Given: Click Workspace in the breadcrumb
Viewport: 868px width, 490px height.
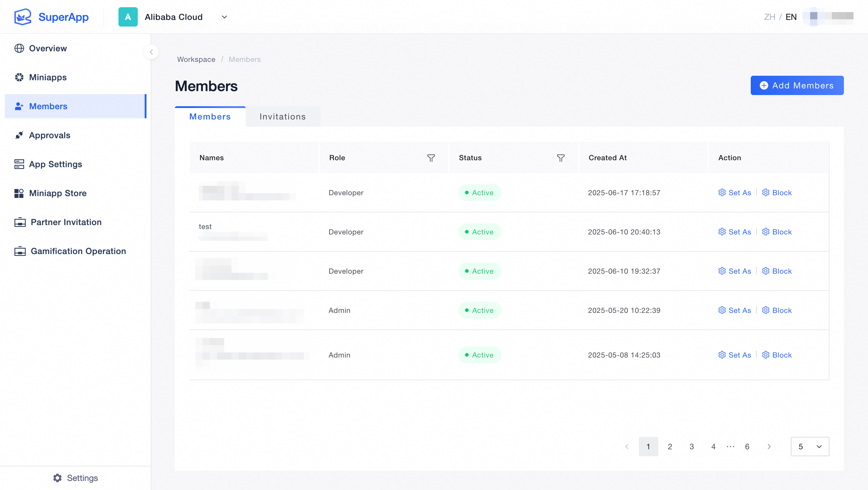Looking at the screenshot, I should [x=196, y=59].
